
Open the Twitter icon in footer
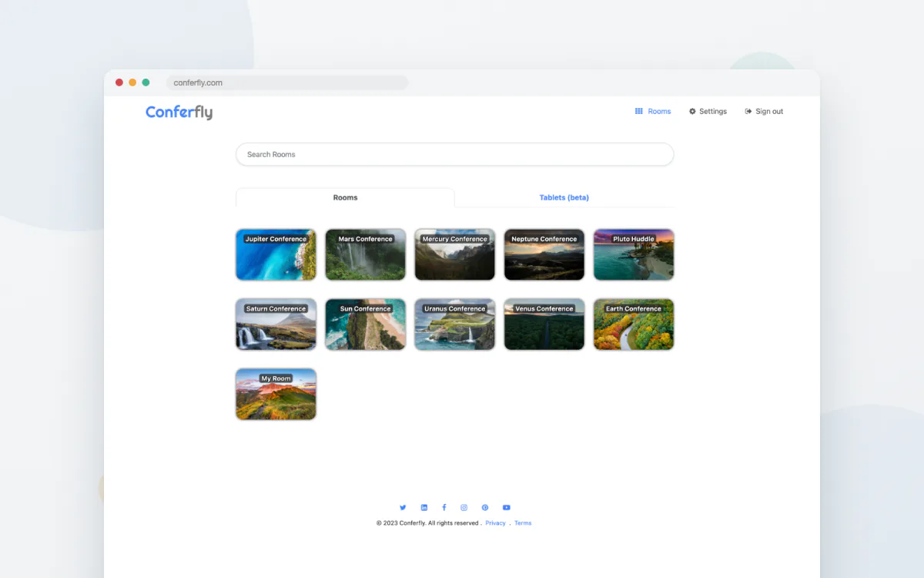[x=403, y=507]
